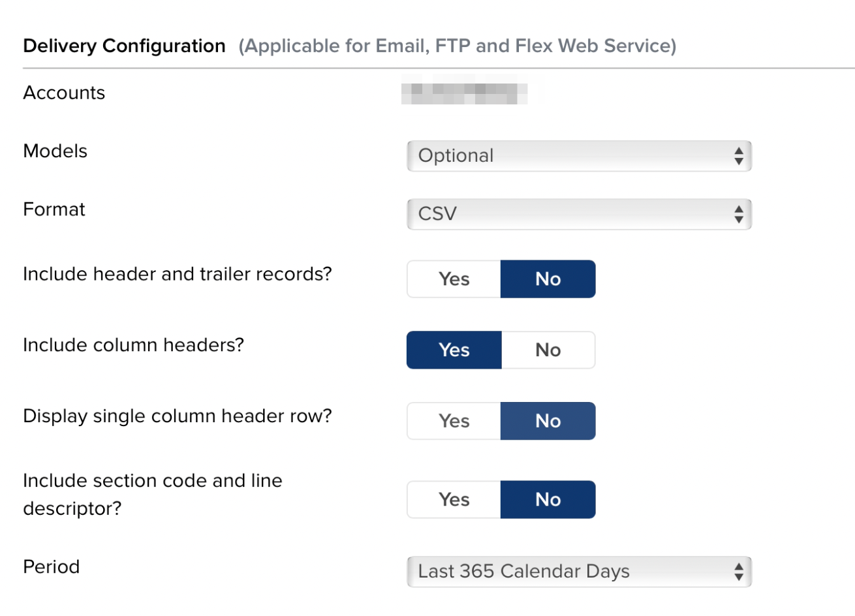Click the Models dropdown stepper arrows
This screenshot has height=616, width=855.
pos(738,155)
